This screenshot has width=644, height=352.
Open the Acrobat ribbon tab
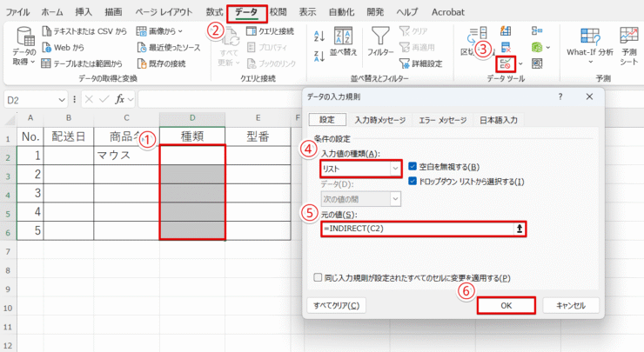tap(448, 12)
